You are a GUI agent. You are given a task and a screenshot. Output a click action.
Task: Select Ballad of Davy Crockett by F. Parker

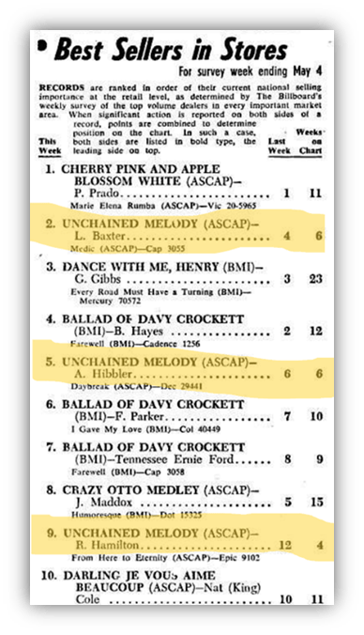click(x=184, y=416)
